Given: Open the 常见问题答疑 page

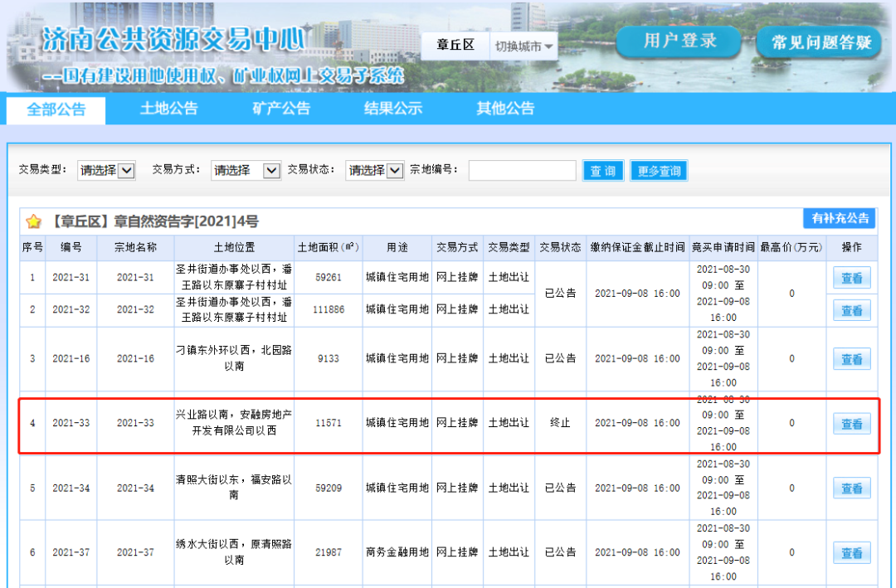Looking at the screenshot, I should 820,41.
